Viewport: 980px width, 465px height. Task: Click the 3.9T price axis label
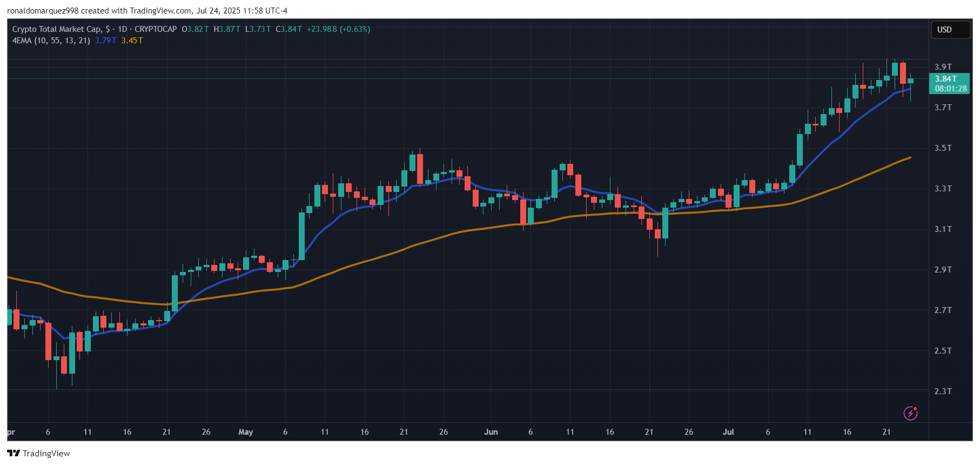(x=943, y=67)
